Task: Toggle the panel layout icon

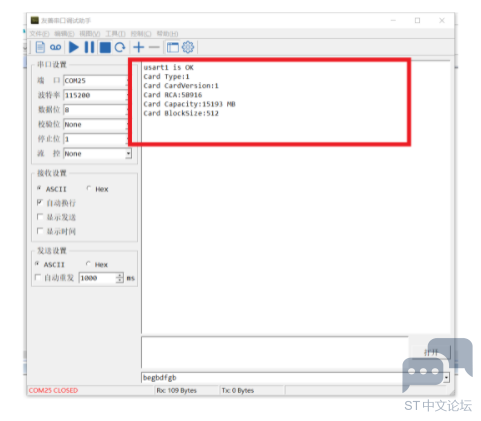Action: [x=173, y=47]
